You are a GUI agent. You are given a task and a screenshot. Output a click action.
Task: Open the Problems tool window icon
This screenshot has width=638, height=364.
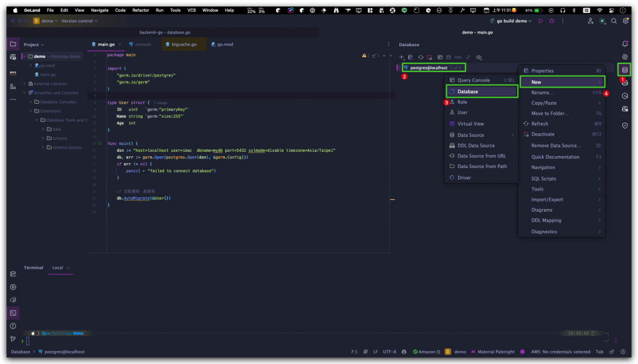coord(13,326)
